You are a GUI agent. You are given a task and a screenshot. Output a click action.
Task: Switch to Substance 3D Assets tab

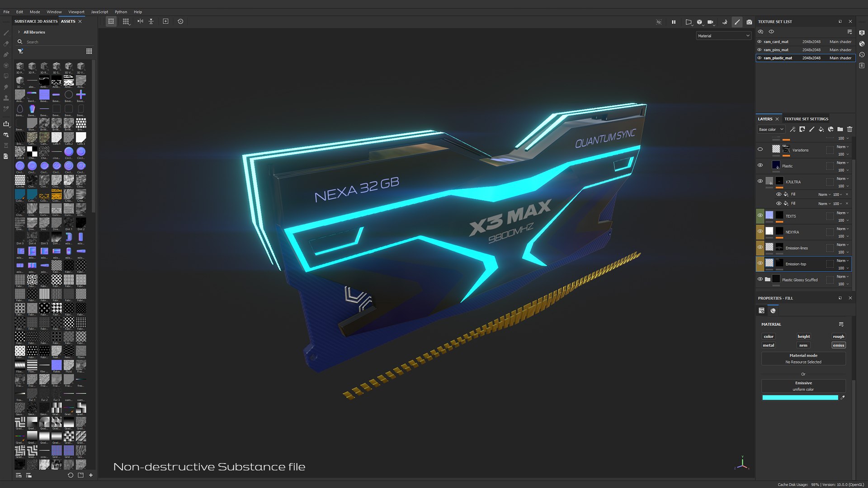click(36, 21)
